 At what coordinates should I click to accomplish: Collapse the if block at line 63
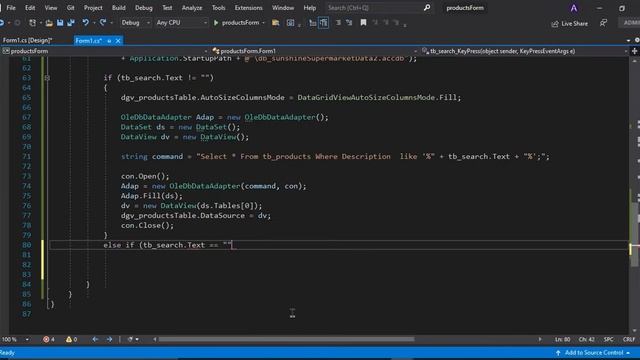[x=47, y=78]
